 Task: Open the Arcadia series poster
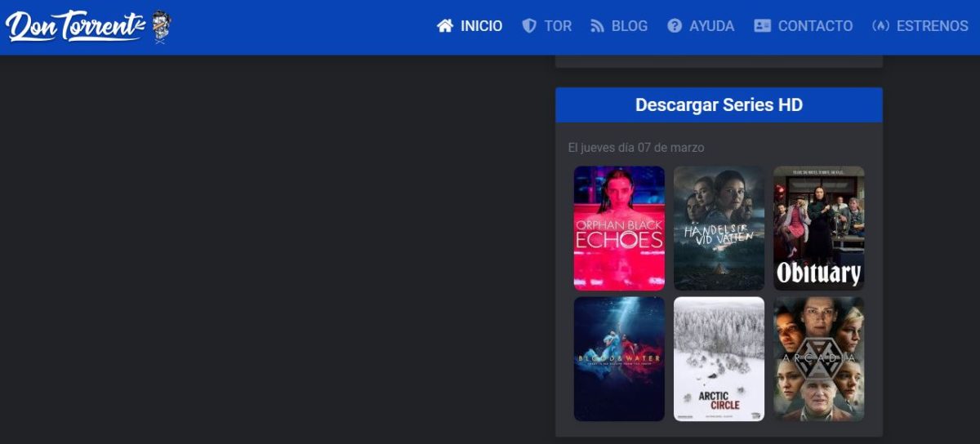click(x=819, y=359)
